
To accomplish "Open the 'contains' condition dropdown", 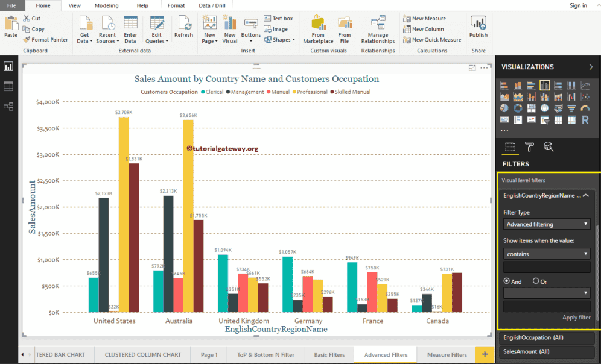I will [x=547, y=254].
